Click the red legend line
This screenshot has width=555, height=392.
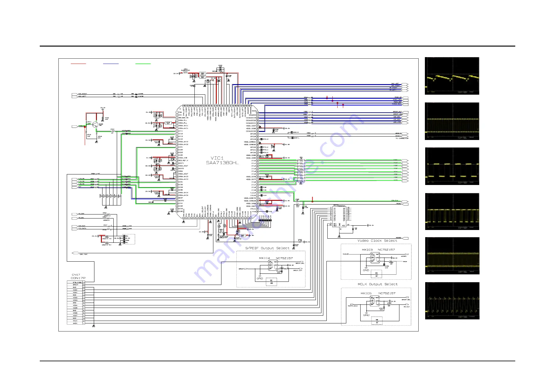point(78,64)
